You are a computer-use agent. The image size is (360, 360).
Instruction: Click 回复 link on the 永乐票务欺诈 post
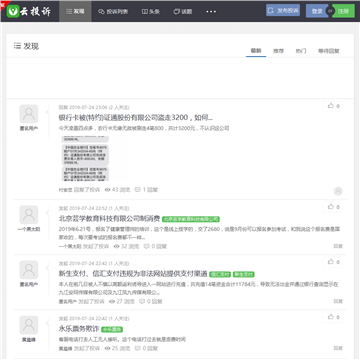pos(338,348)
